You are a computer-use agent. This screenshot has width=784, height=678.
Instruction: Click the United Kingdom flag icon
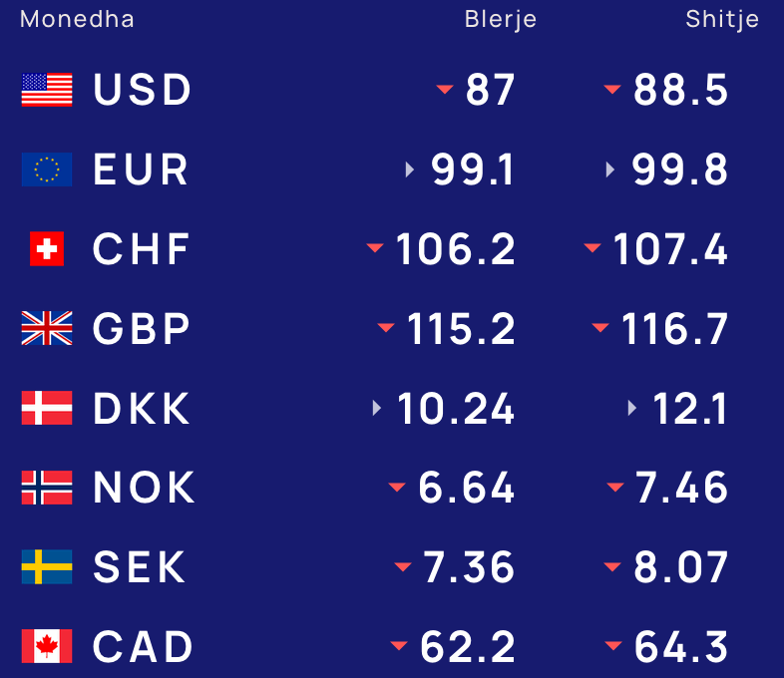click(47, 328)
